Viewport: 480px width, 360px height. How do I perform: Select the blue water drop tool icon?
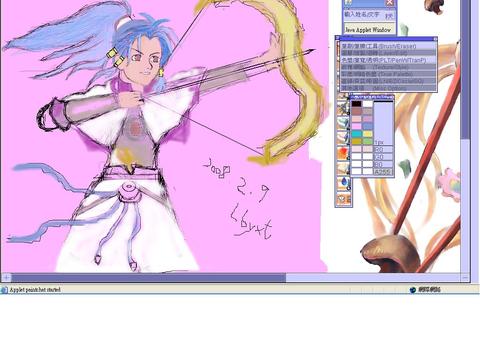[x=343, y=183]
